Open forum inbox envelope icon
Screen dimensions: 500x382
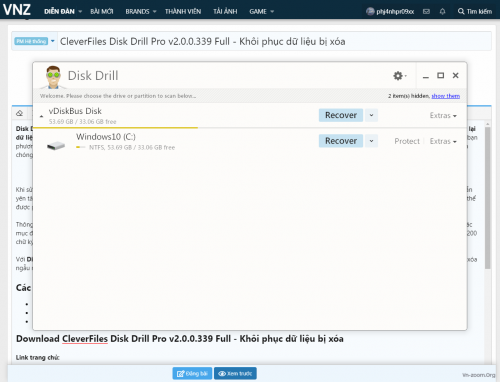[x=426, y=12]
